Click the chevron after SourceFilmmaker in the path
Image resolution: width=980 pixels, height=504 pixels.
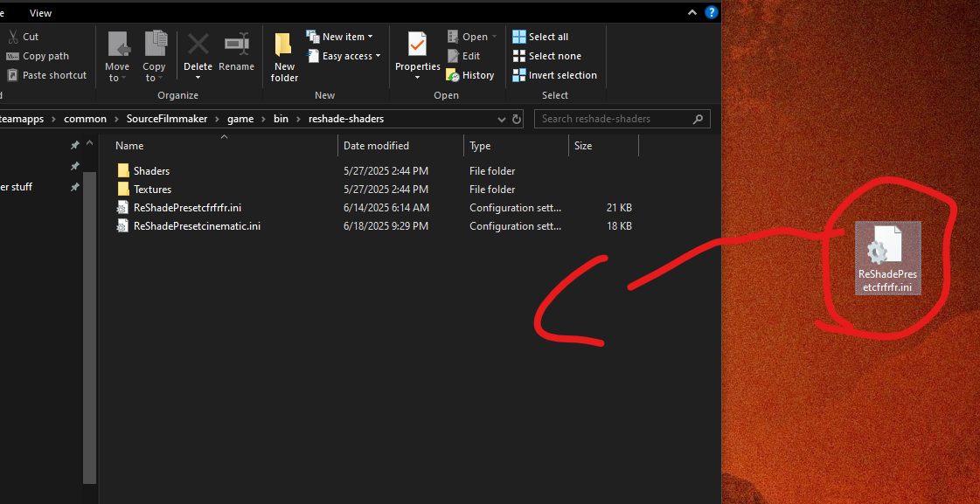pyautogui.click(x=217, y=119)
